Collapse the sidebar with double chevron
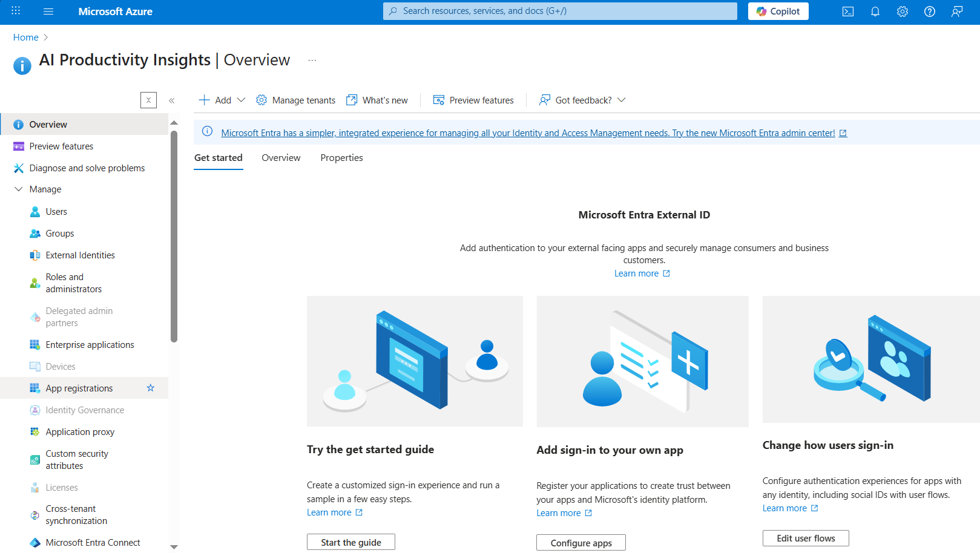The width and height of the screenshot is (980, 553). [172, 100]
